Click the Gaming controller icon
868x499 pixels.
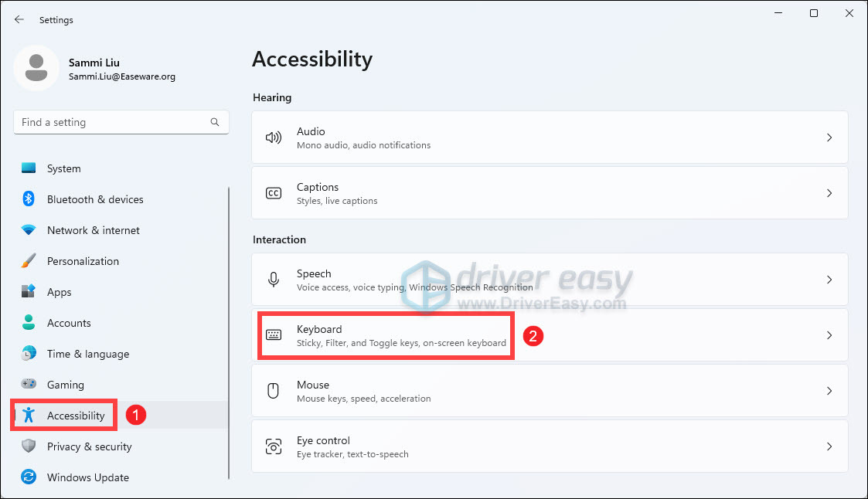click(29, 385)
